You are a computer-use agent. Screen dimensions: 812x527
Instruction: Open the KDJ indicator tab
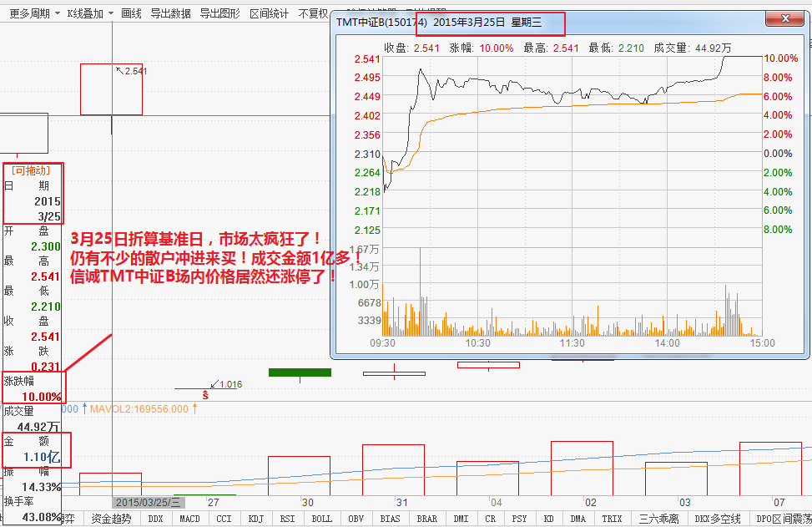pyautogui.click(x=256, y=519)
